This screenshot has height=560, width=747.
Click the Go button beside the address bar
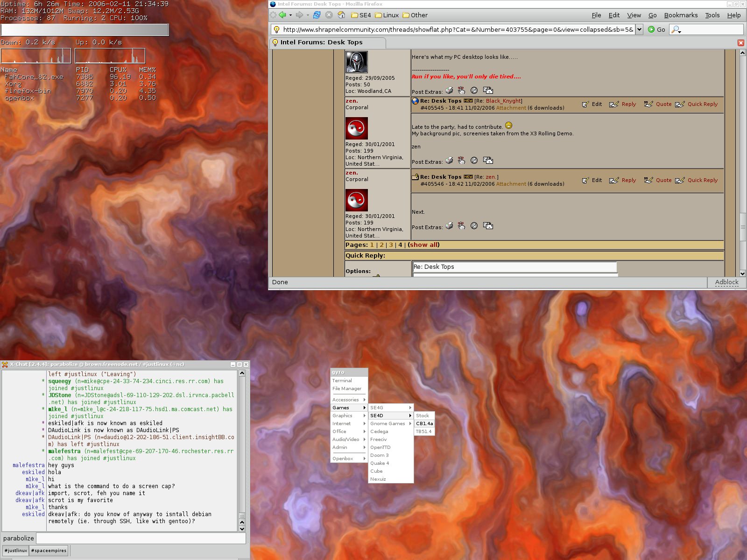click(656, 29)
